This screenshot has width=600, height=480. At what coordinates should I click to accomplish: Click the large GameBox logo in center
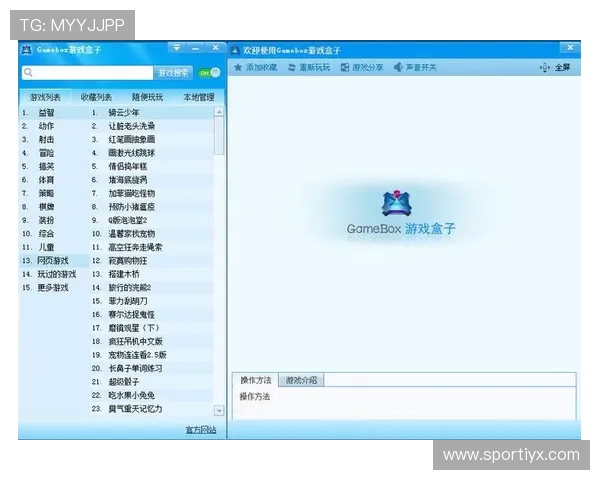point(397,203)
